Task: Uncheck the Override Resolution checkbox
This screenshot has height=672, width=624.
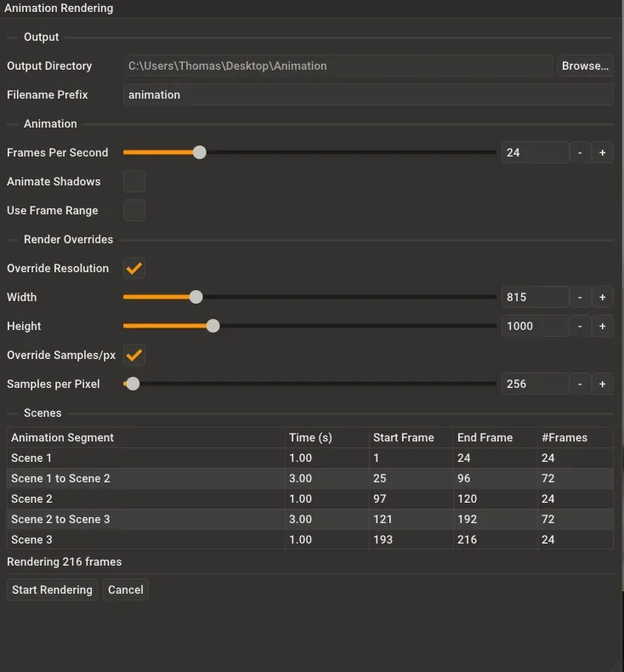Action: click(x=134, y=268)
